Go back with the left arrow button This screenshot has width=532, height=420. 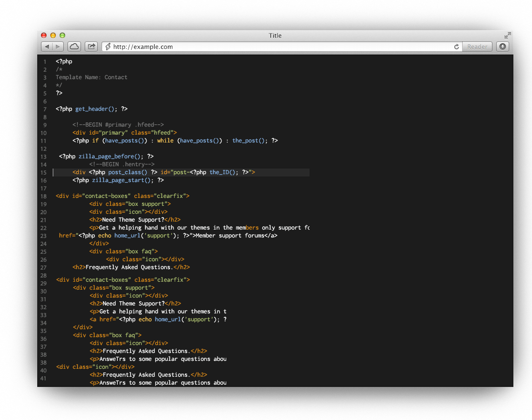(x=47, y=47)
